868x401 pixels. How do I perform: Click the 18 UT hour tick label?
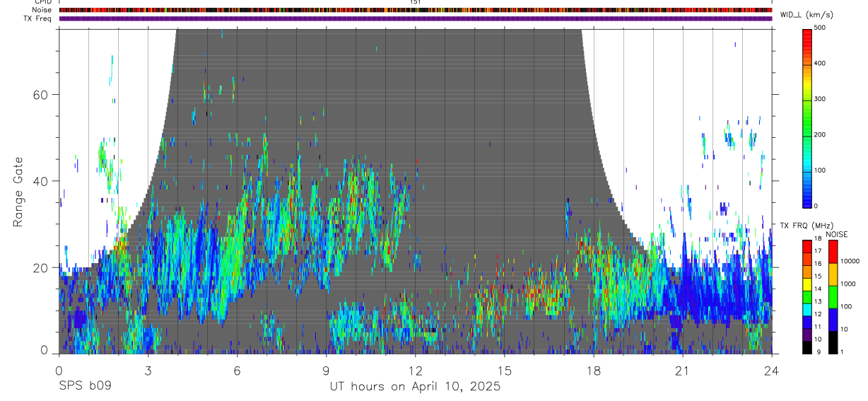[594, 371]
